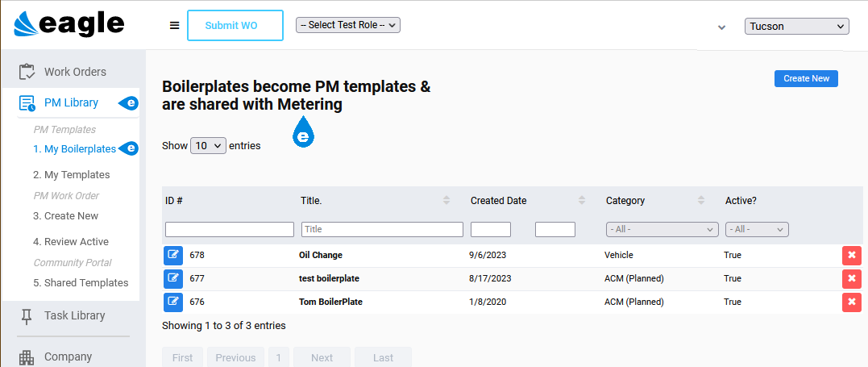Click the hamburger menu icon
The height and width of the screenshot is (367, 868).
174,26
